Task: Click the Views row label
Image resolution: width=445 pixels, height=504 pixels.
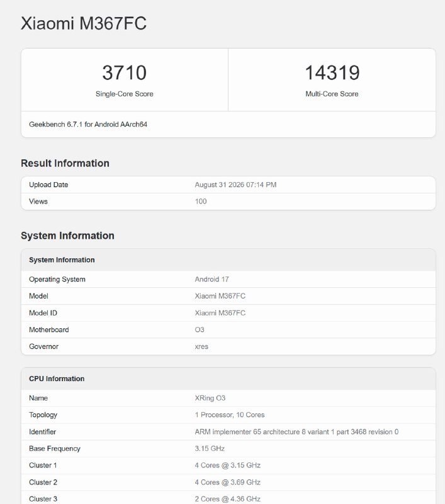Action: click(x=38, y=202)
